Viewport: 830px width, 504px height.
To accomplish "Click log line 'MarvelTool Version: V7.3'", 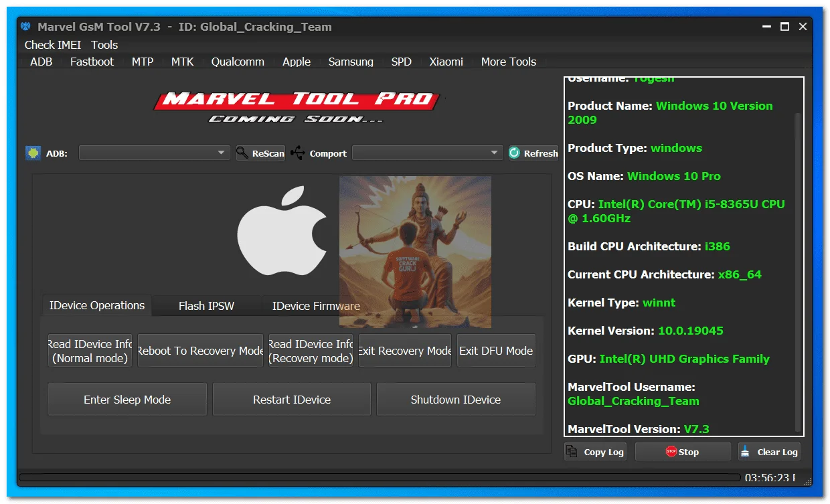I will pos(639,429).
